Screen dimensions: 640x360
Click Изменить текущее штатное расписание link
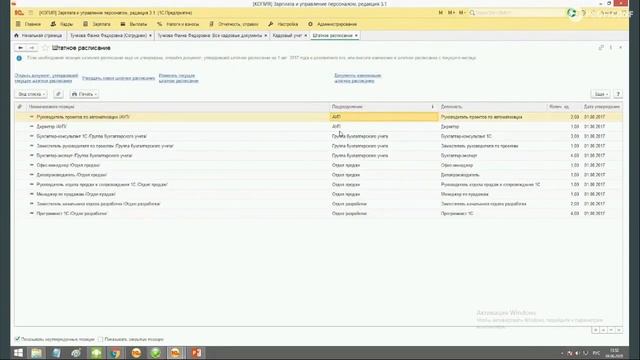(x=178, y=78)
